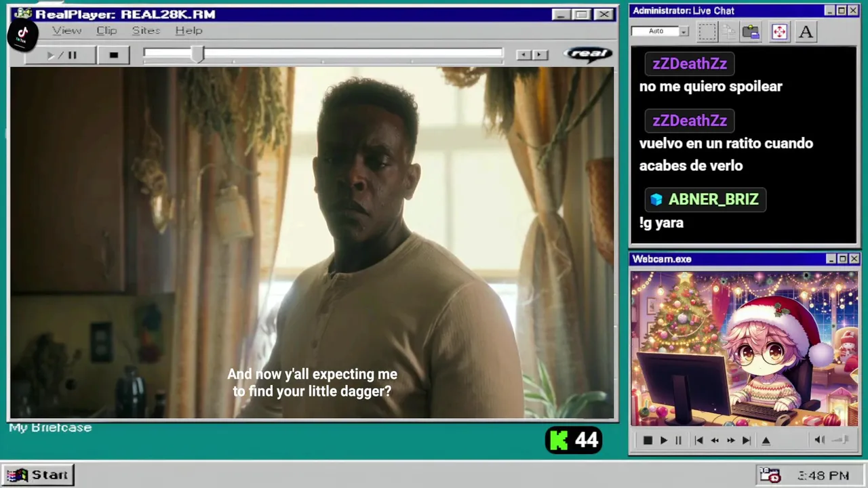Viewport: 868px width, 488px height.
Task: Click the RealPlayer video display area
Action: coord(312,243)
